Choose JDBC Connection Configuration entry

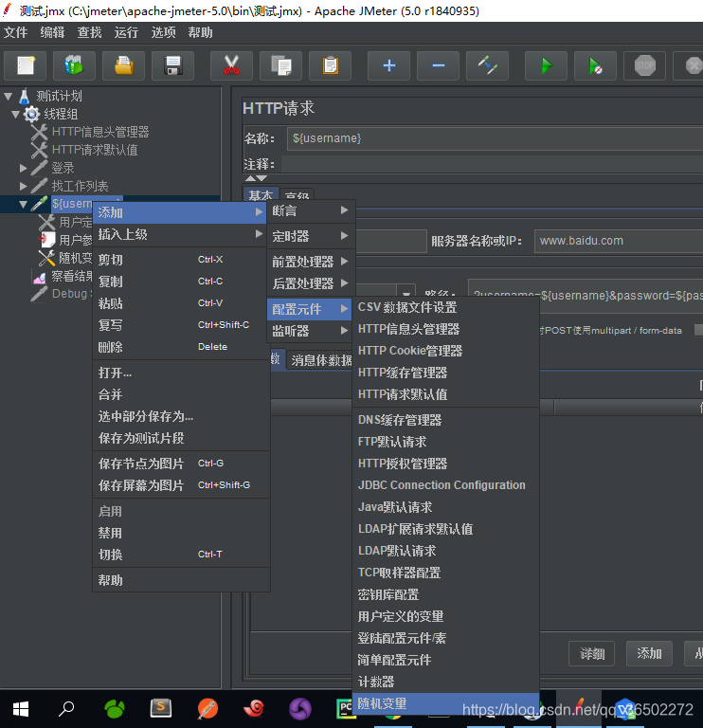tap(445, 485)
